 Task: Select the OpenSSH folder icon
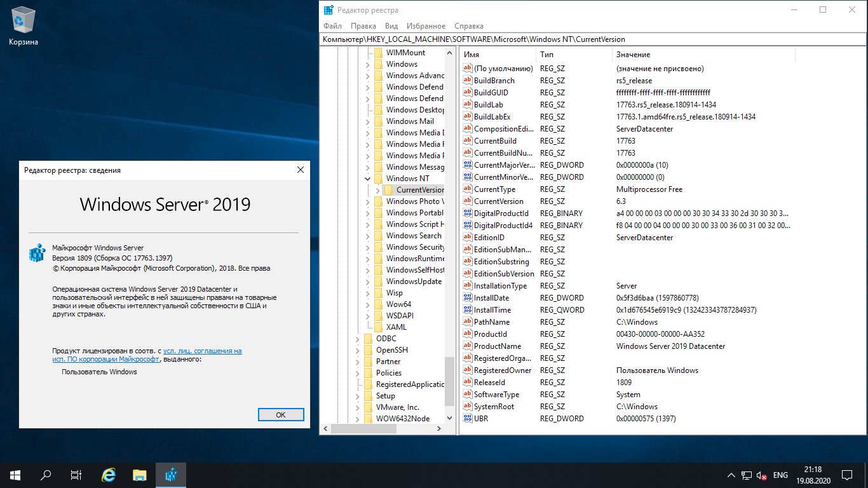coord(368,350)
